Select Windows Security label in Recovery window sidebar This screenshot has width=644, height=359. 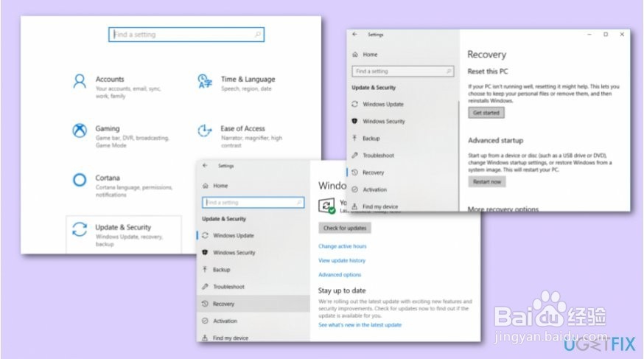384,121
